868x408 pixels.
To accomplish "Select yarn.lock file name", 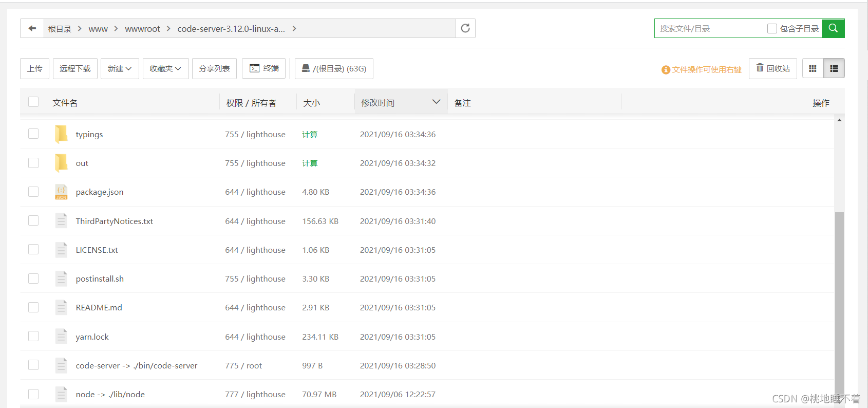I will [x=92, y=337].
